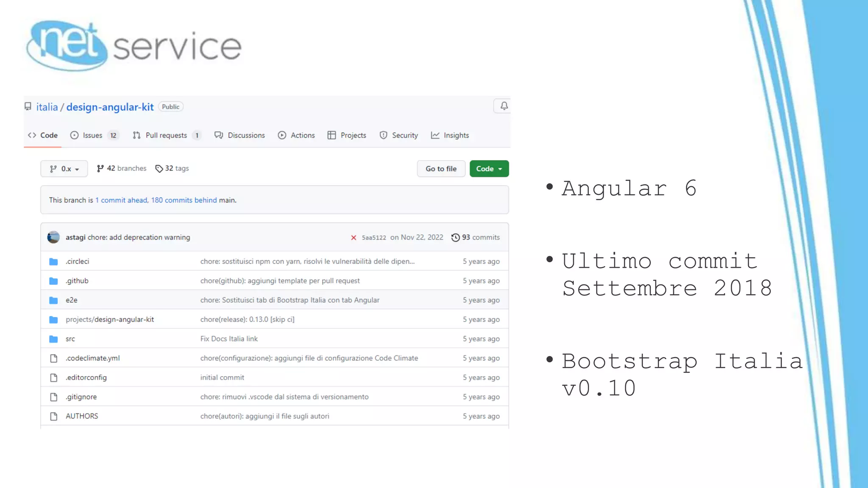Image resolution: width=868 pixels, height=488 pixels.
Task: Click the Code tab angle-brackets icon
Action: pyautogui.click(x=32, y=135)
